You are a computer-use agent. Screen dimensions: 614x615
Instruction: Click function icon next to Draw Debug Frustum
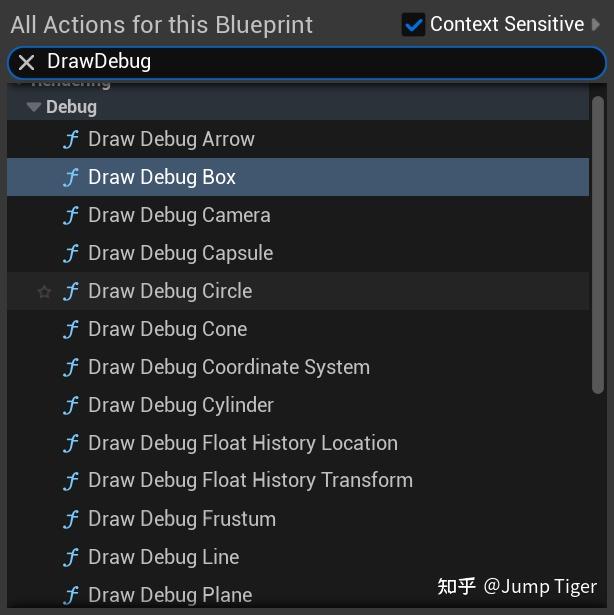tap(71, 520)
